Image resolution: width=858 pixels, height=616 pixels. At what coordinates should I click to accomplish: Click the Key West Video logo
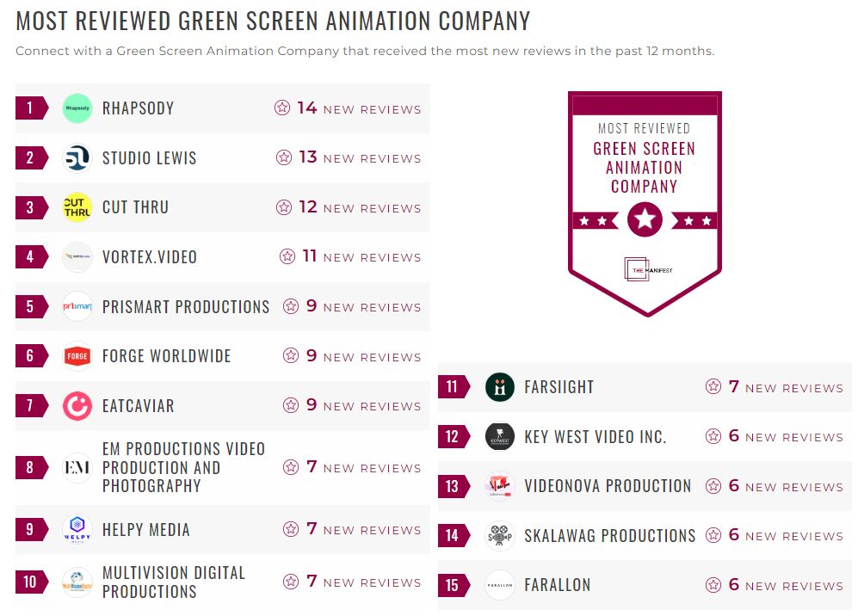[x=500, y=437]
